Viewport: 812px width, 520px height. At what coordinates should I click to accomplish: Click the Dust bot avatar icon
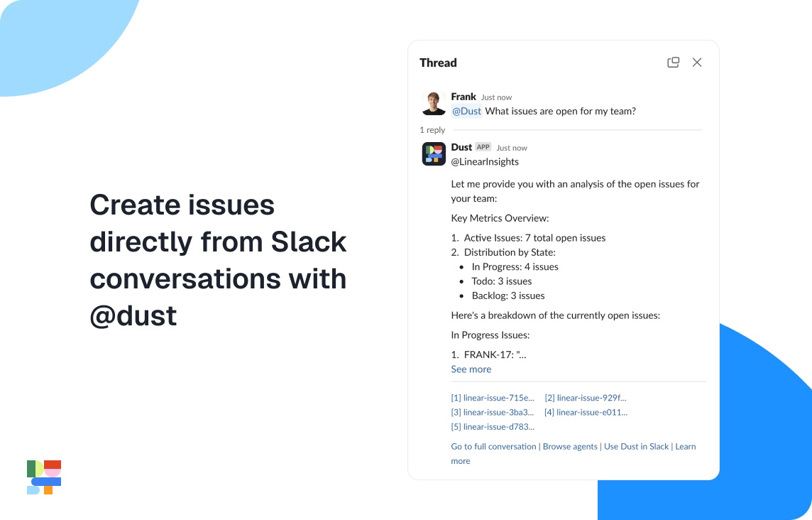434,153
